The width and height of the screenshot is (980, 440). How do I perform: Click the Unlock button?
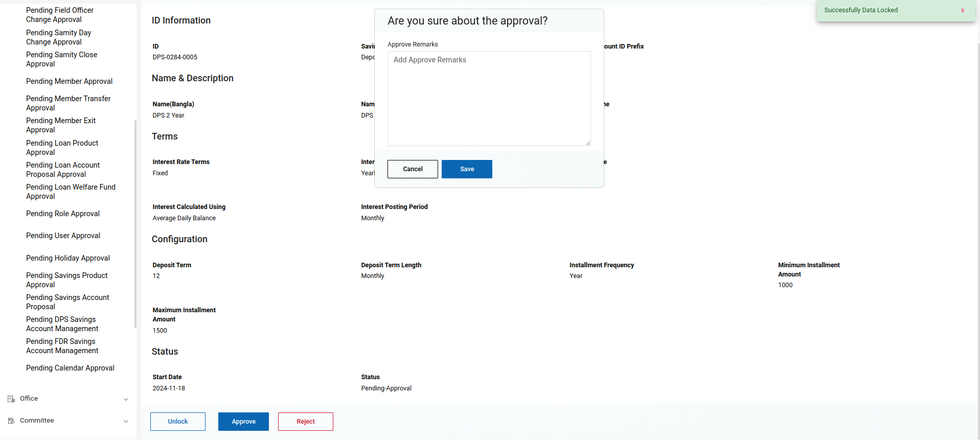178,422
